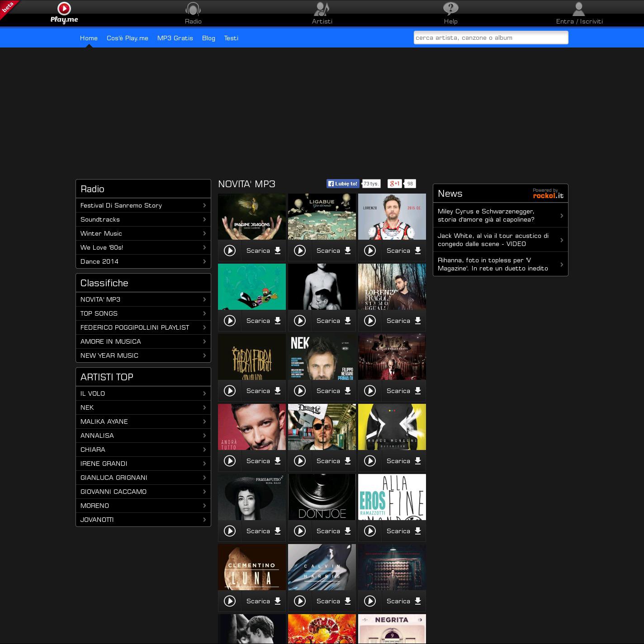This screenshot has width=644, height=644.
Task: Click the Entra / Iscriviti user icon
Action: [579, 9]
